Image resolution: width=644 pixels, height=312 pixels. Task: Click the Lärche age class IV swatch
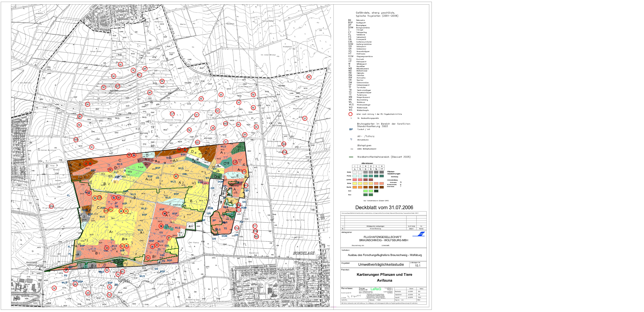pos(371,180)
